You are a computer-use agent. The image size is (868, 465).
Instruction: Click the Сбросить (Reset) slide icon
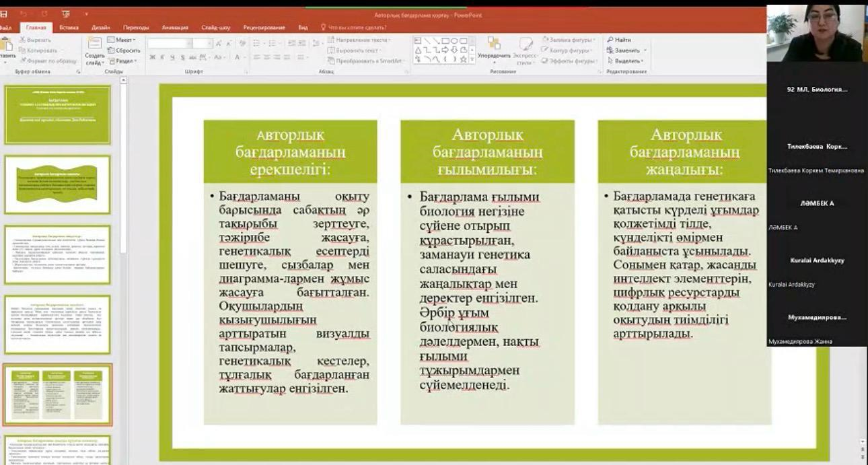point(124,50)
